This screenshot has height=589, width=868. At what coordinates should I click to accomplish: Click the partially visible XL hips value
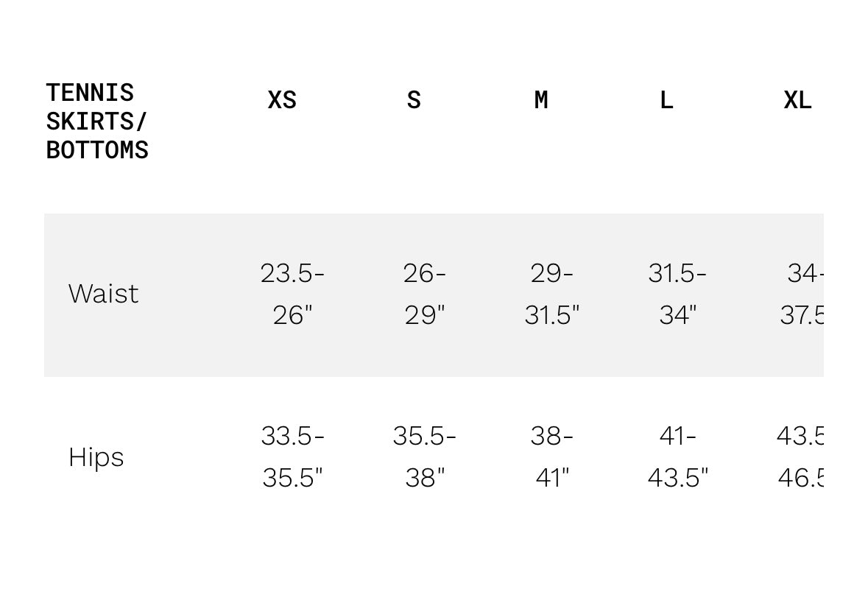[800, 456]
